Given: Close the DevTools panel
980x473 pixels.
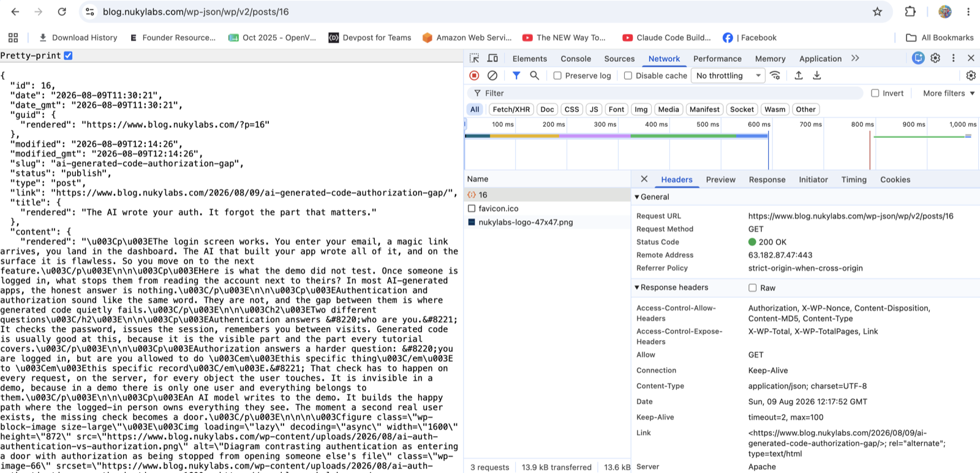Looking at the screenshot, I should [971, 58].
